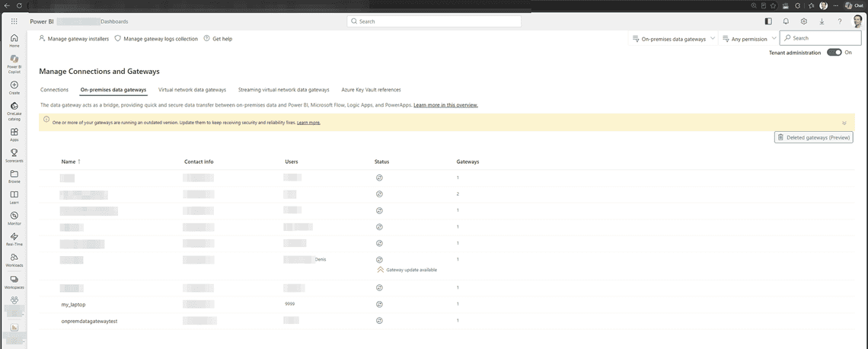Open the Create page from sidebar
The width and height of the screenshot is (868, 349).
[x=14, y=88]
